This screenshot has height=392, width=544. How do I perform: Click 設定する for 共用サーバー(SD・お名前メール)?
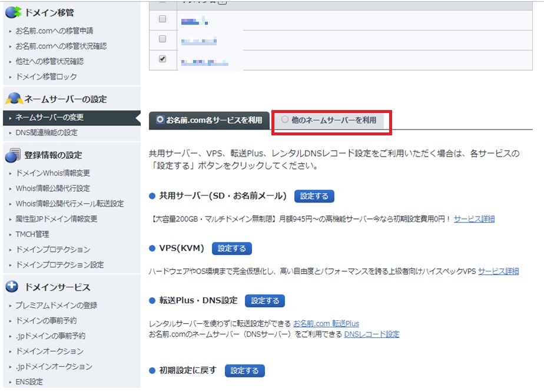pos(314,196)
